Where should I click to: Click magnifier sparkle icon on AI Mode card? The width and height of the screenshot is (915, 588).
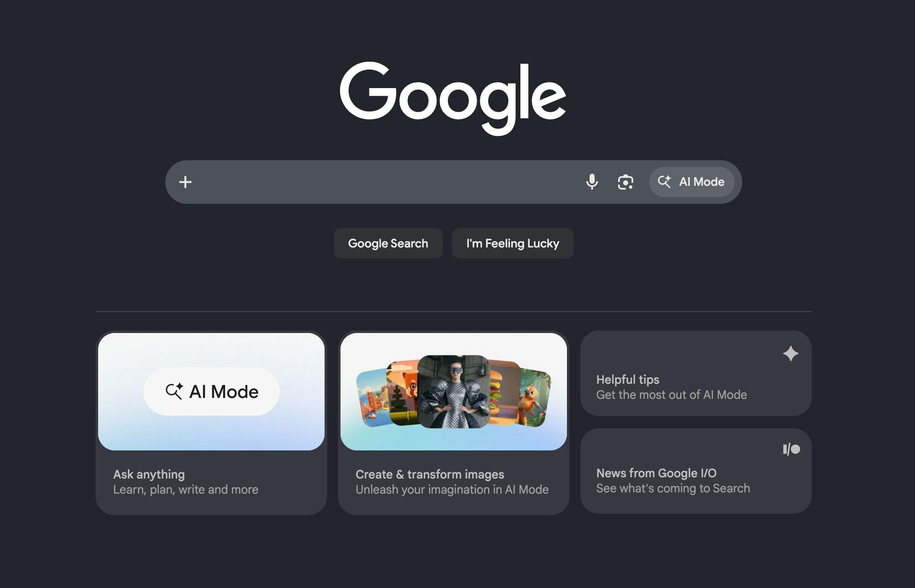pos(174,391)
